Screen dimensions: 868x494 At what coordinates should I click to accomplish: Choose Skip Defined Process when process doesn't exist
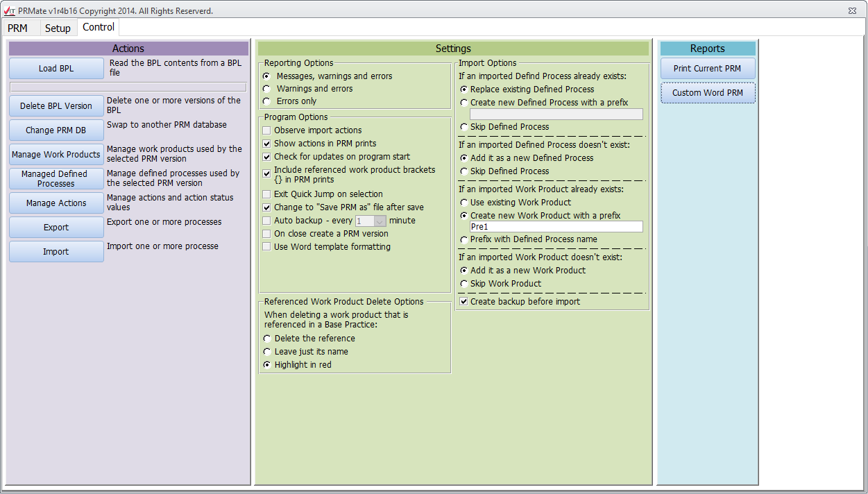pos(464,171)
